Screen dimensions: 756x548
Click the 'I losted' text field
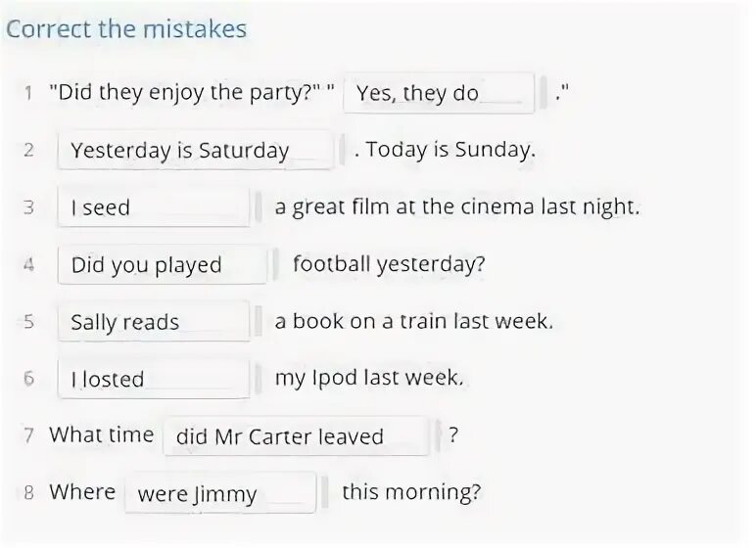[154, 379]
